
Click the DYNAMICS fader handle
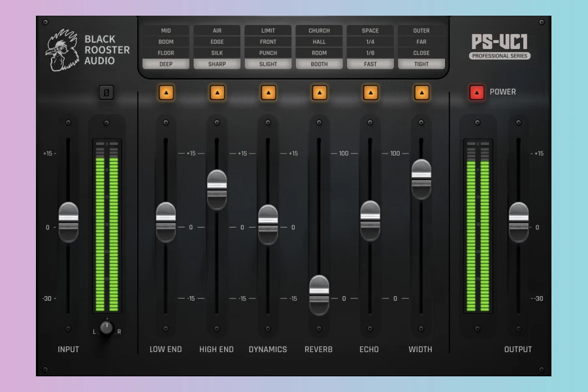tap(268, 225)
